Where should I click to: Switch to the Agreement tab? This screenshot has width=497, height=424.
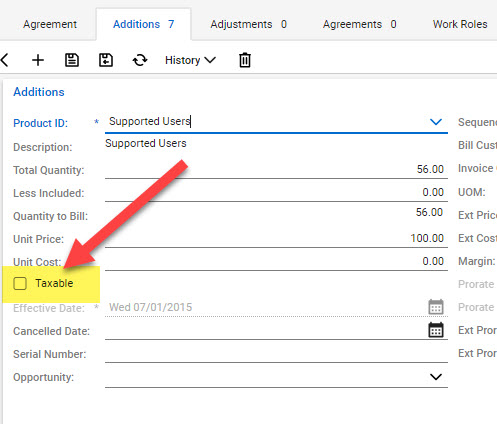point(50,24)
